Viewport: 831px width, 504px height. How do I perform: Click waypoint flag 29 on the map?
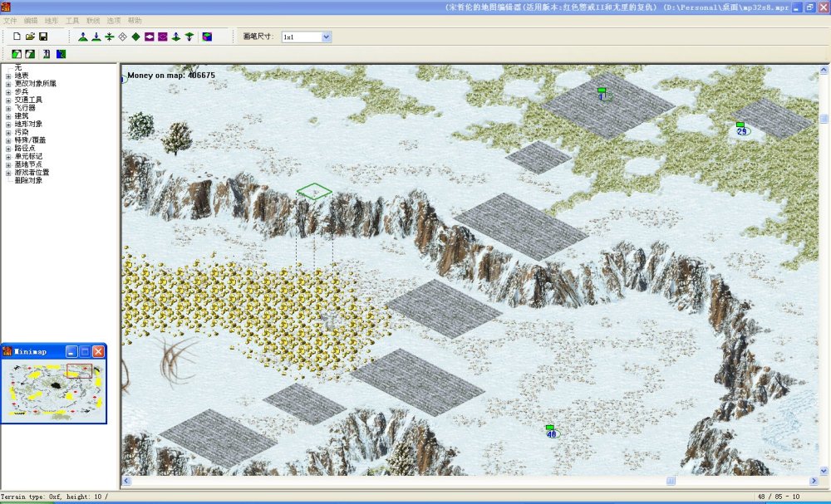742,129
